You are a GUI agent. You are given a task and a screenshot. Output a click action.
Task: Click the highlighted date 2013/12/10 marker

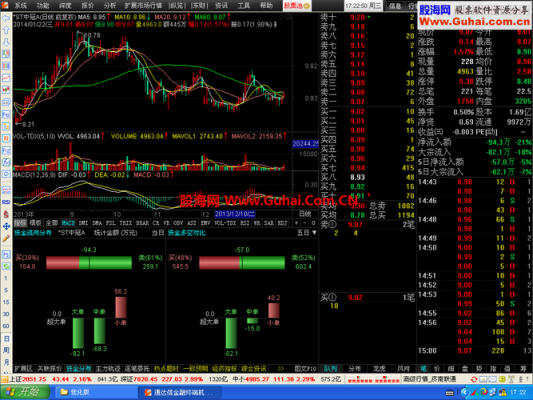[x=235, y=214]
